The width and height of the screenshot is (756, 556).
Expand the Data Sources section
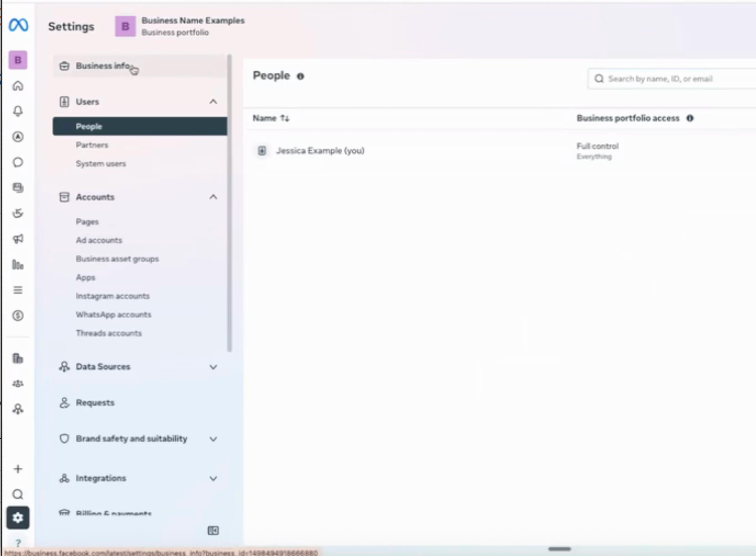point(213,367)
